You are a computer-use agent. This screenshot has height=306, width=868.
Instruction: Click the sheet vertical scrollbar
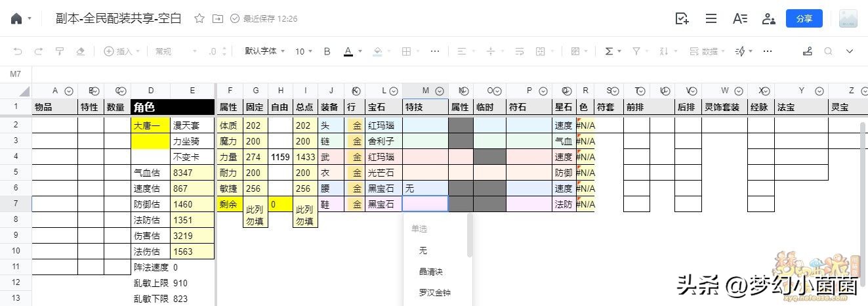coord(863,162)
